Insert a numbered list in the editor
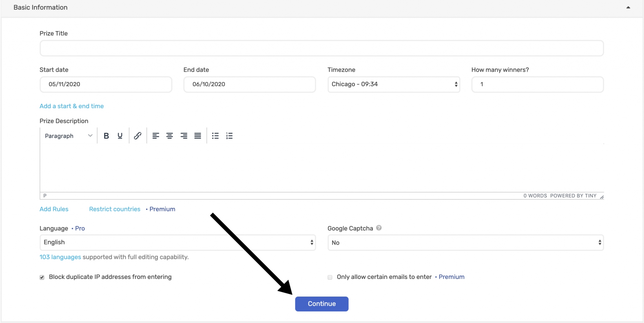The width and height of the screenshot is (644, 323). tap(229, 136)
